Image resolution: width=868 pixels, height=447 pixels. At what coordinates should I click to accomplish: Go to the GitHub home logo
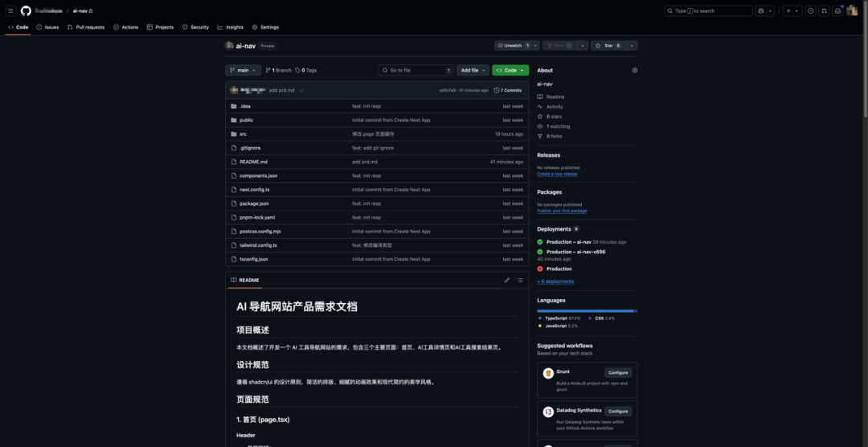(x=26, y=10)
